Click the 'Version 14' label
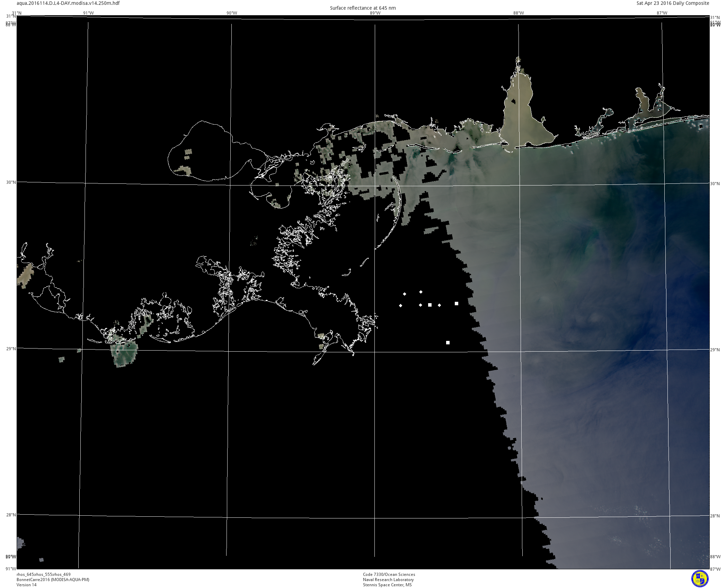This screenshot has width=726, height=588. pyautogui.click(x=27, y=585)
